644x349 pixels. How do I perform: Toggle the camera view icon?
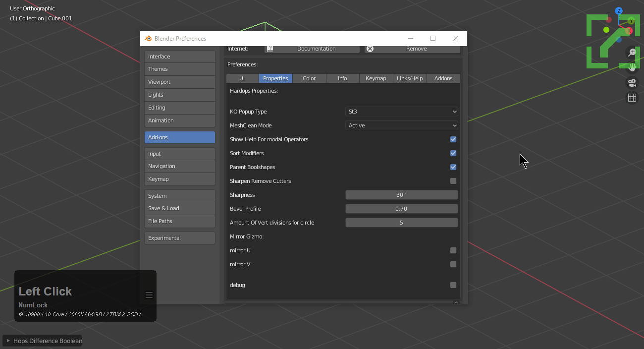(632, 83)
